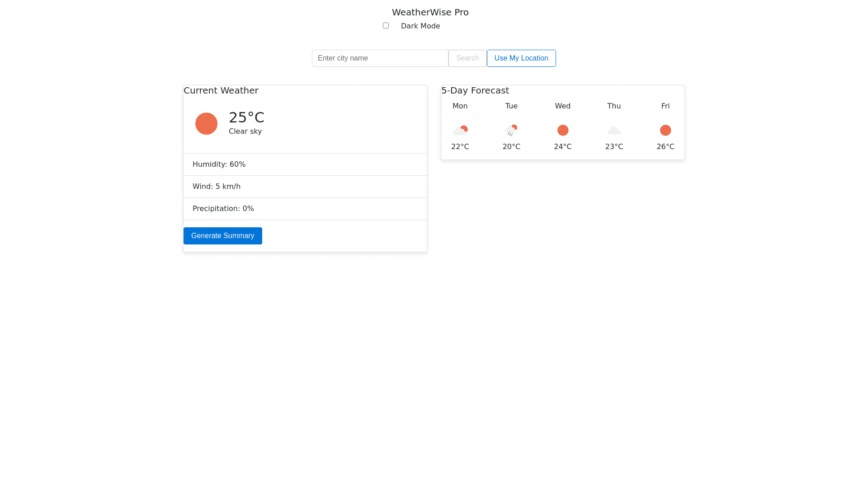868x488 pixels.
Task: Click the WeatherWise Pro title
Action: click(x=430, y=12)
